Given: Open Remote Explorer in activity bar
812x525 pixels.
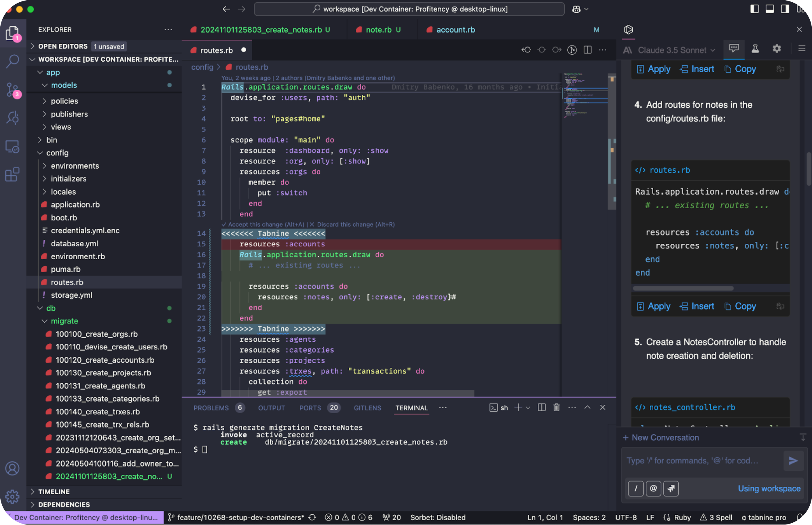Looking at the screenshot, I should tap(13, 147).
